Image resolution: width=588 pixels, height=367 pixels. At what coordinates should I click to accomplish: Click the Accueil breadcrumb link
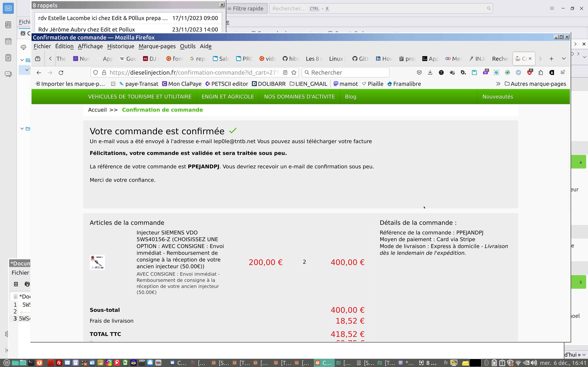click(97, 110)
